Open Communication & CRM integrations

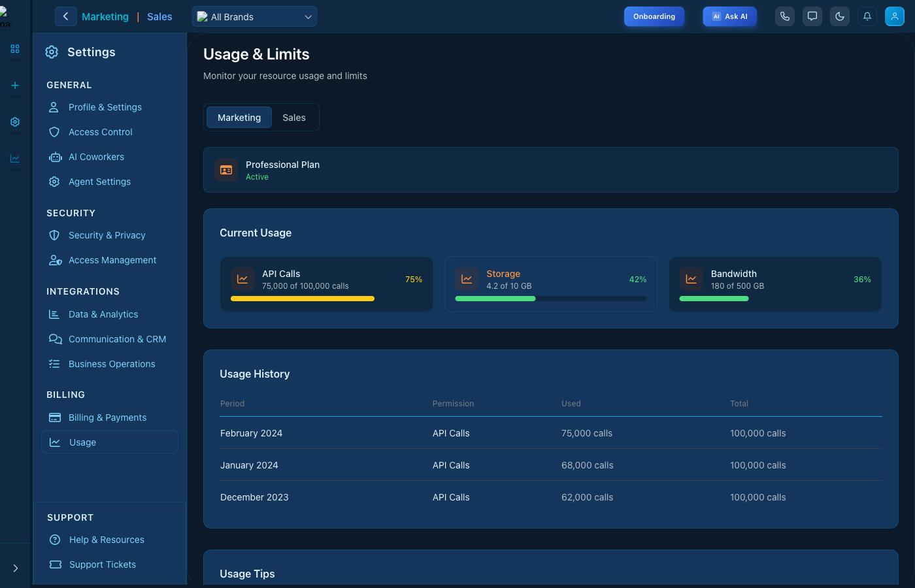(x=110, y=339)
